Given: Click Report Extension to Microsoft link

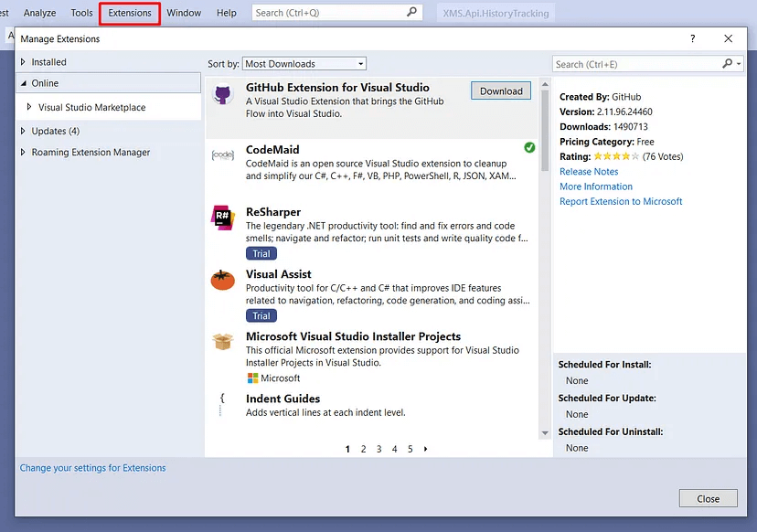Looking at the screenshot, I should tap(621, 201).
